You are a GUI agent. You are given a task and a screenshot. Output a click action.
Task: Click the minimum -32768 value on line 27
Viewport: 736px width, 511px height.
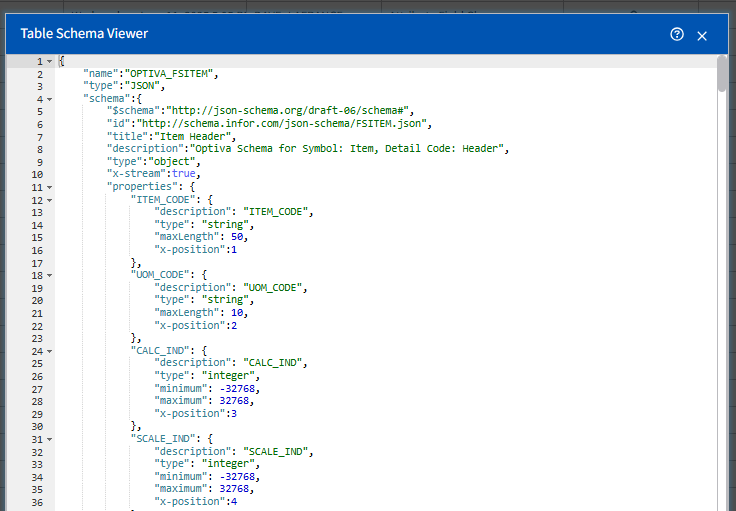[x=237, y=389]
